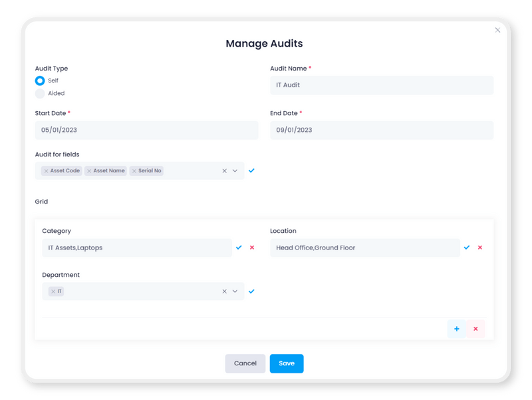The width and height of the screenshot is (532, 400).
Task: Clear all selections in Audit for fields
Action: (224, 170)
